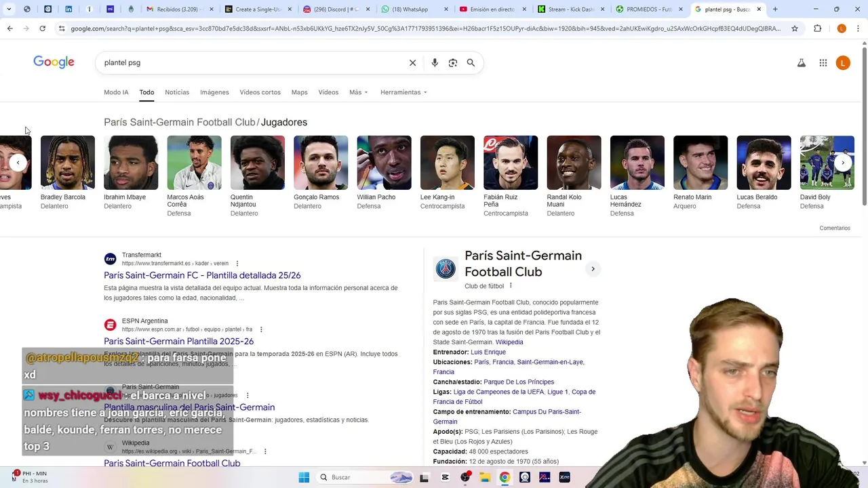
Task: Click the Chrome address bar URL
Action: 425,28
